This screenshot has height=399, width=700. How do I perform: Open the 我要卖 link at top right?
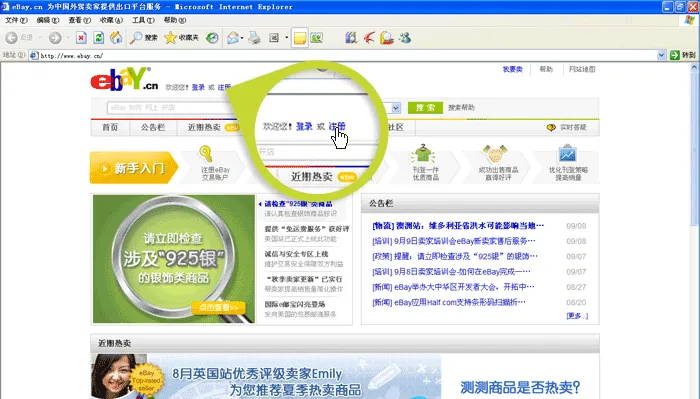(512, 69)
